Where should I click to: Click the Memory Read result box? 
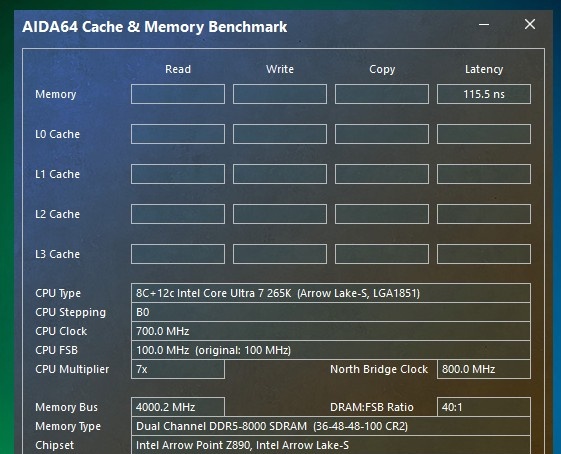tap(178, 94)
